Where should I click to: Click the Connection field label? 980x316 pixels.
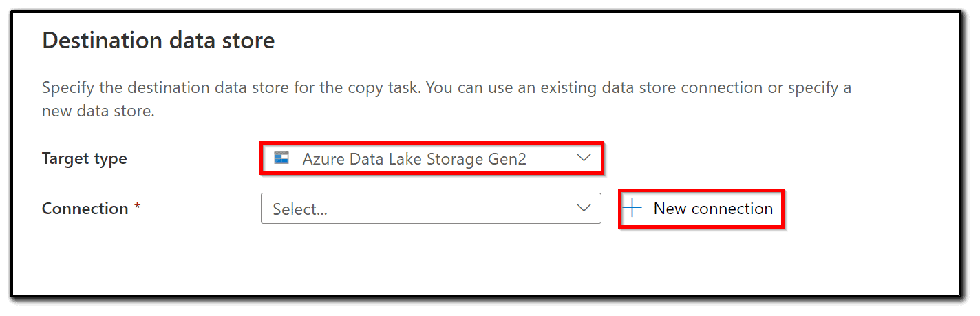coord(85,209)
